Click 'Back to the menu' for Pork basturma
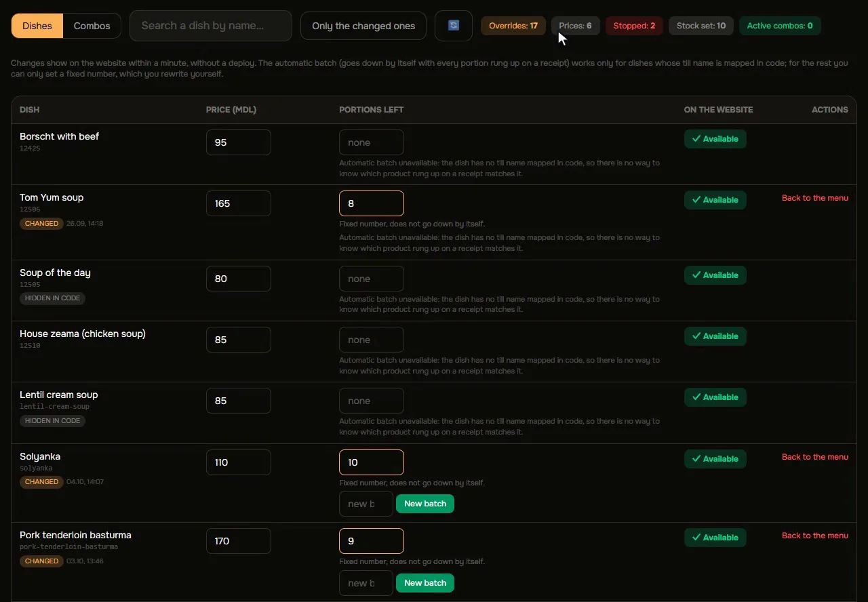This screenshot has height=602, width=868. (x=815, y=536)
